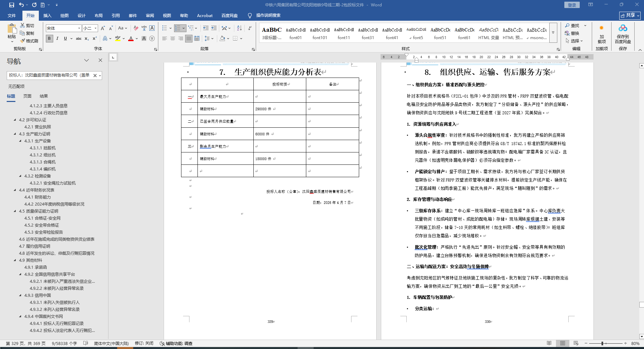Click the Format Painter (格式刷) tool
Screen dimensions: 644x349
click(x=29, y=41)
